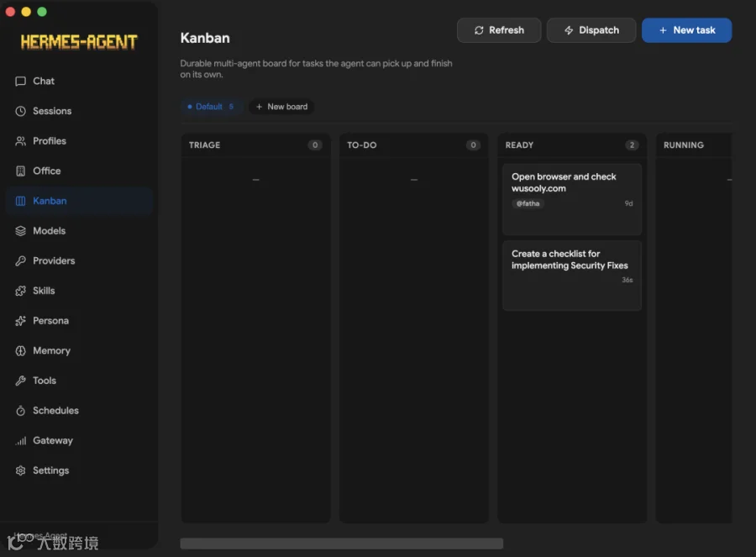Open Profiles section
The image size is (756, 557).
(79, 141)
